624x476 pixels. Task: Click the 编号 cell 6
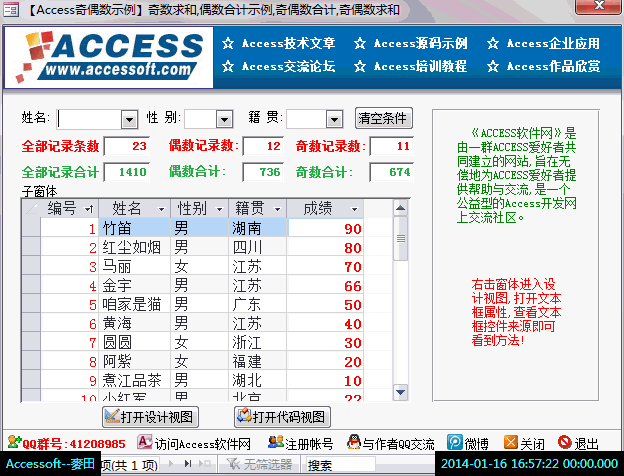pyautogui.click(x=70, y=323)
